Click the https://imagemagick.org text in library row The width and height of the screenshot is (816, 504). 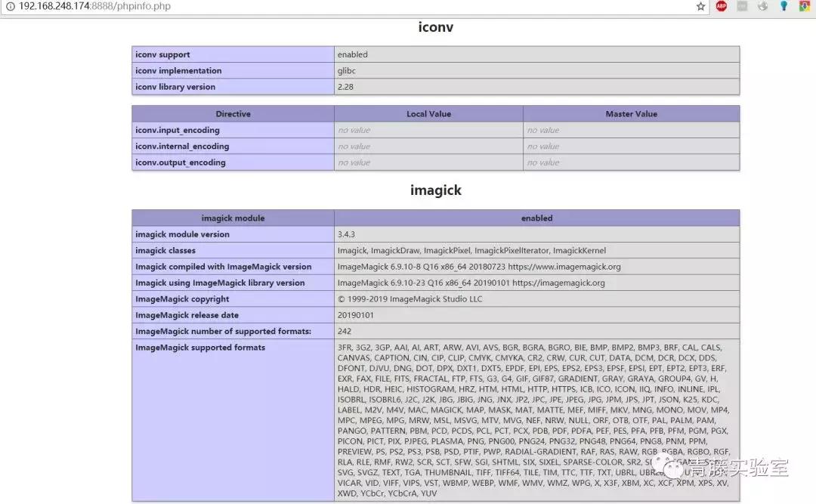pyautogui.click(x=558, y=283)
